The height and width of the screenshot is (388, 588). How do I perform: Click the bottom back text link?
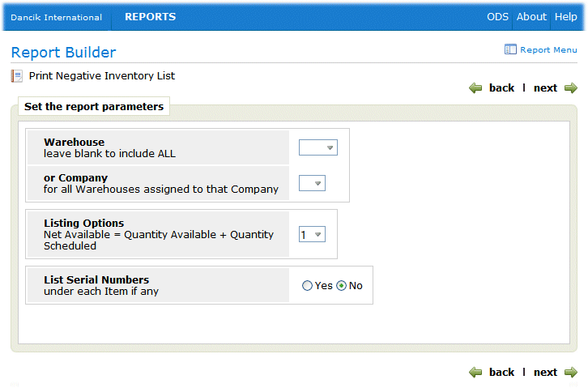point(502,373)
